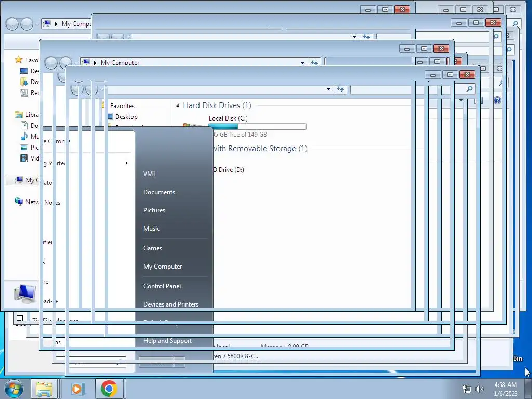Select Desktop icon in rearmost window sidebar

tap(24, 71)
